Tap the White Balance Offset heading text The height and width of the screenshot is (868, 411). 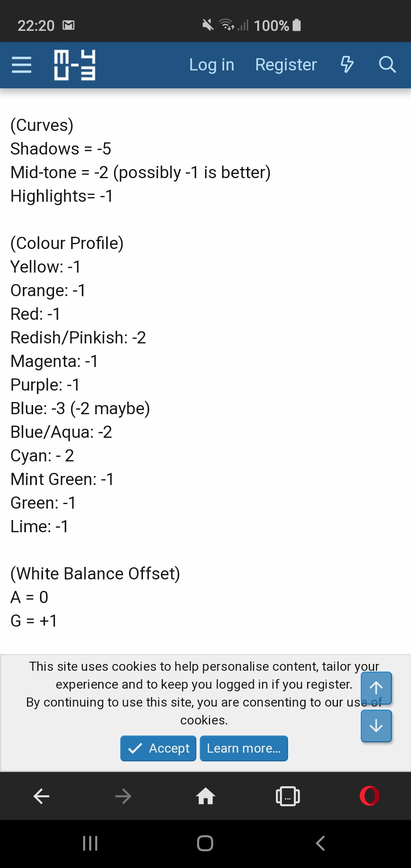(x=95, y=574)
